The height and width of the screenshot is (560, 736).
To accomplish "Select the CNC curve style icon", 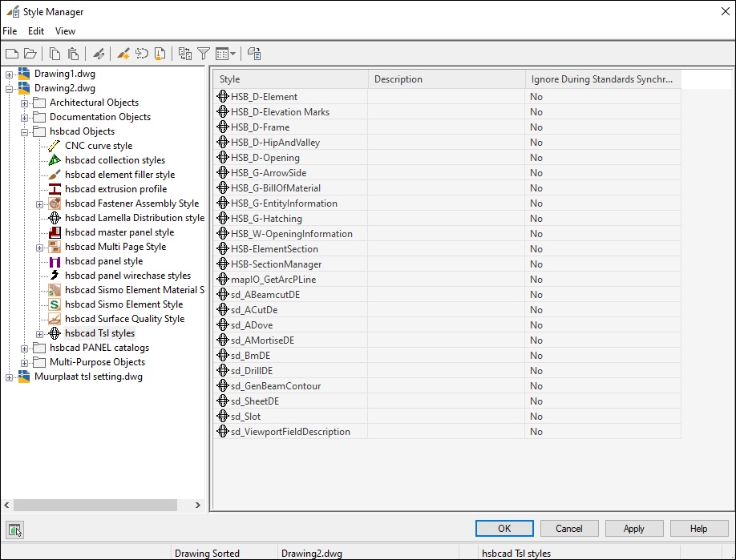I will 55,146.
